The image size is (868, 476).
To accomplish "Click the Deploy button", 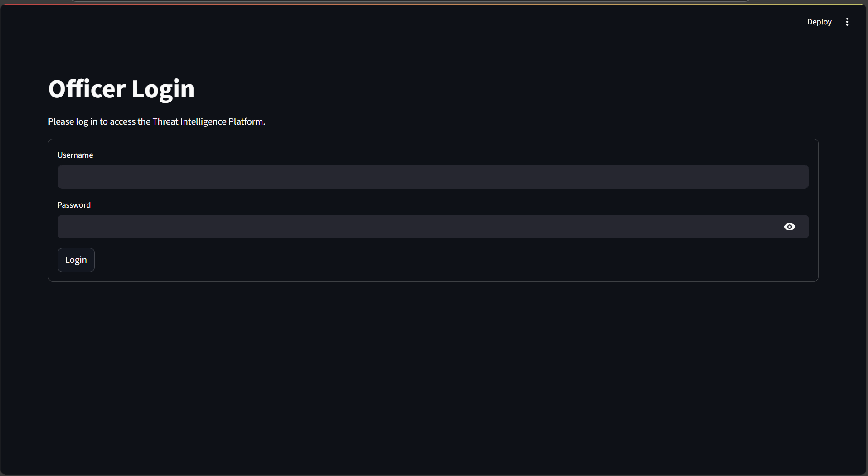I will (x=819, y=22).
